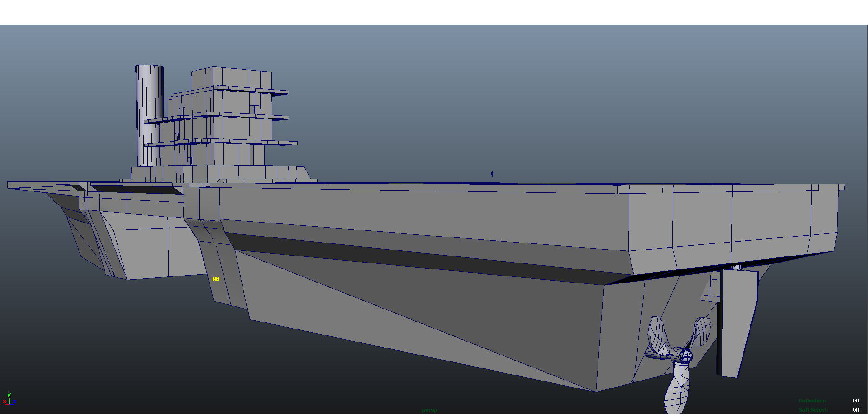The image size is (868, 414).
Task: Select the rear stern face of the deck
Action: (x=734, y=228)
